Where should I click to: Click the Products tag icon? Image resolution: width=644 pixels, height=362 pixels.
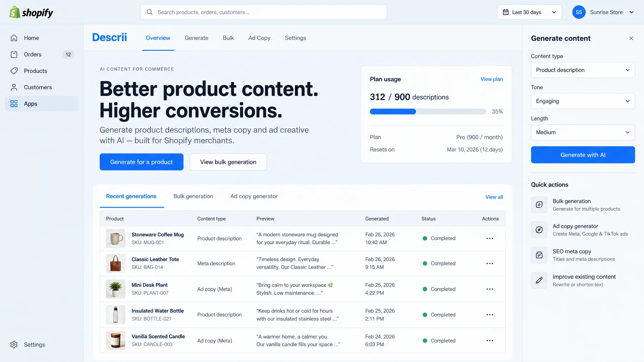(14, 71)
